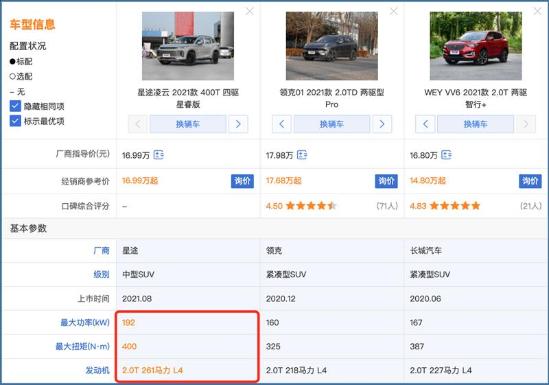Image resolution: width=549 pixels, height=385 pixels.
Task: Show previous trim for WEY VV6 with left arrow
Action: pyautogui.click(x=425, y=124)
